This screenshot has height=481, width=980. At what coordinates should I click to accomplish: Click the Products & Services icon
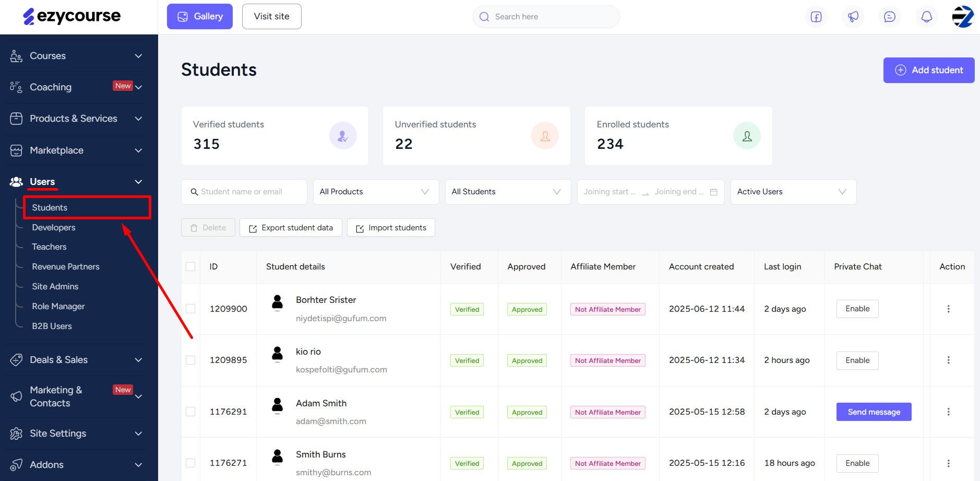click(x=16, y=119)
